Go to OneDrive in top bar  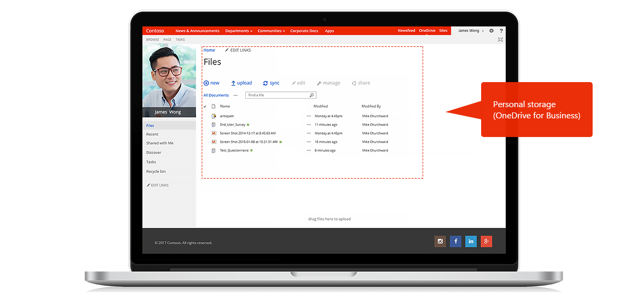[427, 31]
